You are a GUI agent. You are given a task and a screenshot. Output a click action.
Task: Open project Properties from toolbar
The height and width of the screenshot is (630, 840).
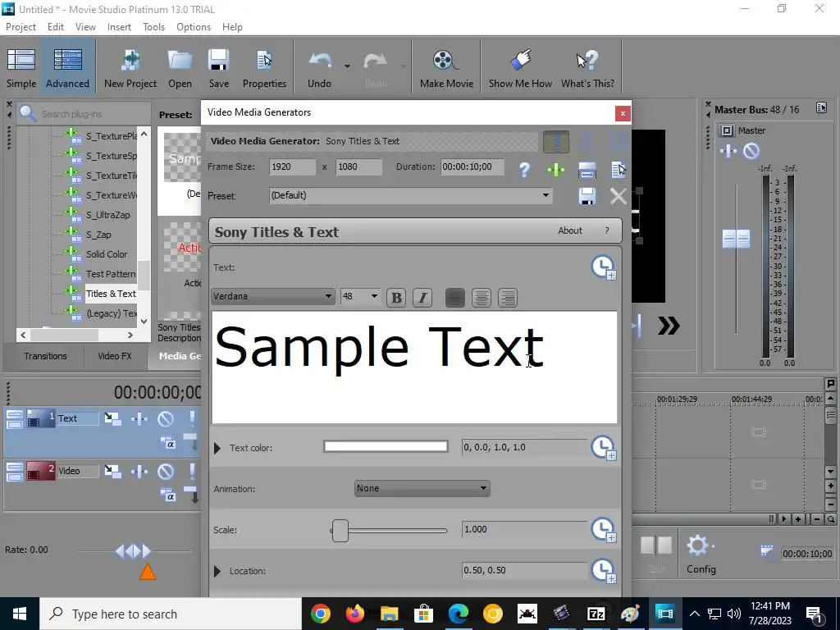pyautogui.click(x=264, y=67)
